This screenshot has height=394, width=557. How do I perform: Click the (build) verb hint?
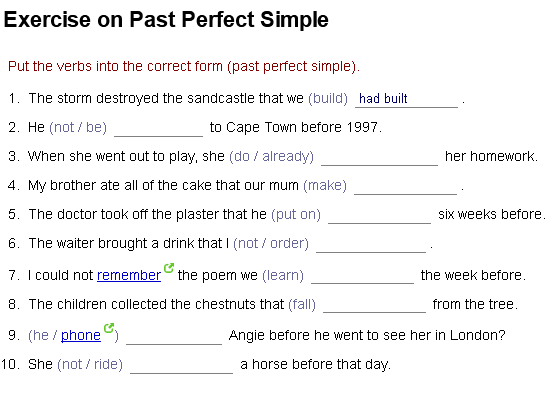click(x=328, y=98)
